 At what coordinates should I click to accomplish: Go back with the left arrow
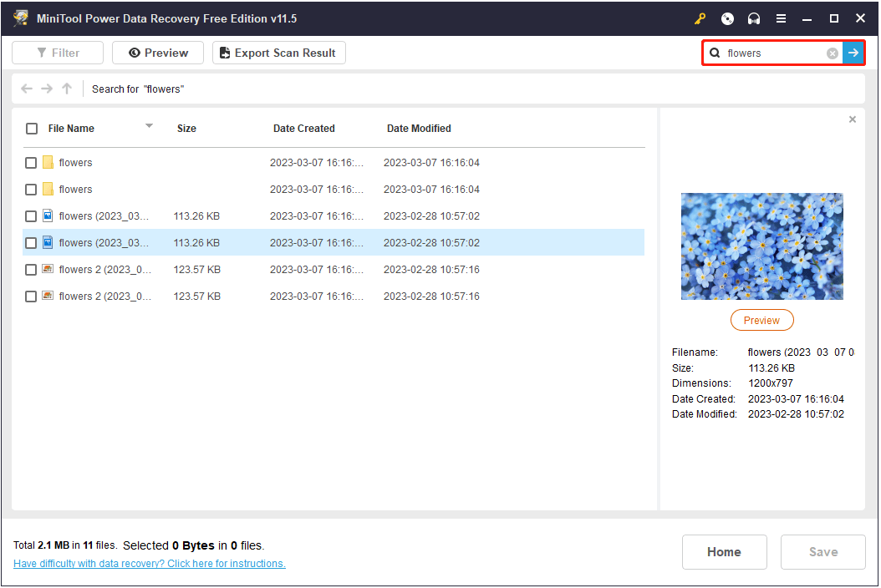coord(27,89)
